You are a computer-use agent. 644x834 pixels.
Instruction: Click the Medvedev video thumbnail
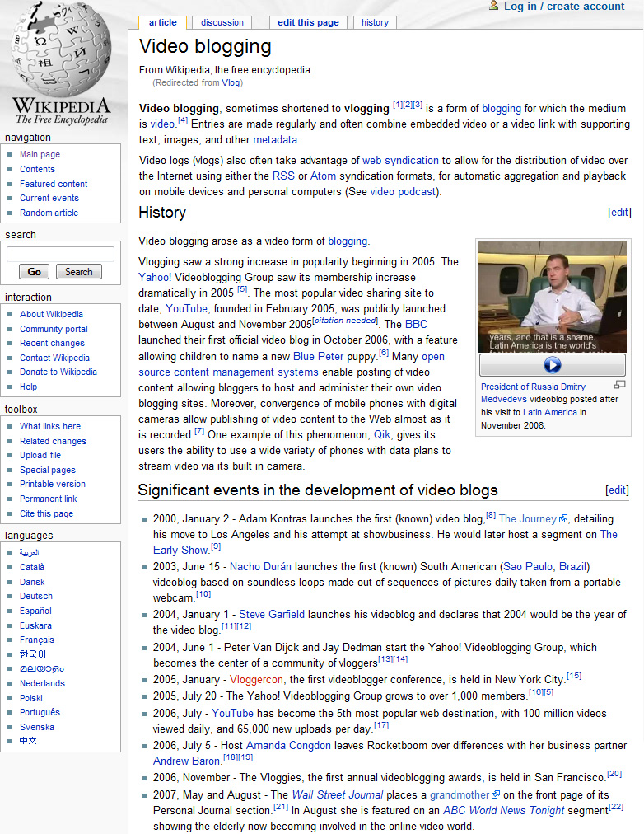pyautogui.click(x=552, y=297)
